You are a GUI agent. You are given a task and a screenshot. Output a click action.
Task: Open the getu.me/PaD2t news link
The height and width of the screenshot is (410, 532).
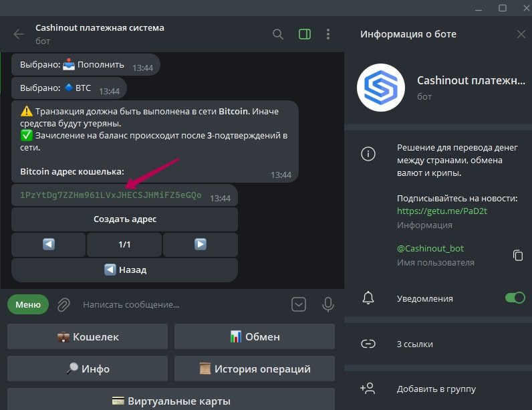[x=442, y=211]
